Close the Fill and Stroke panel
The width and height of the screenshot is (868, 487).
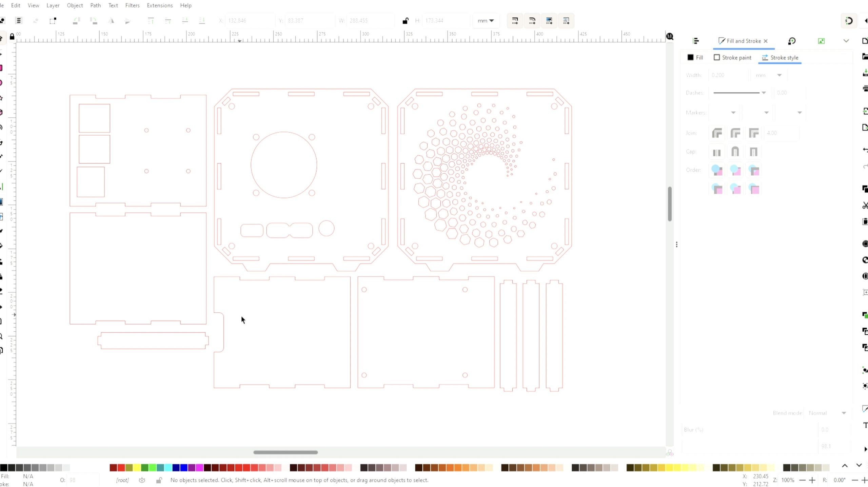point(766,41)
